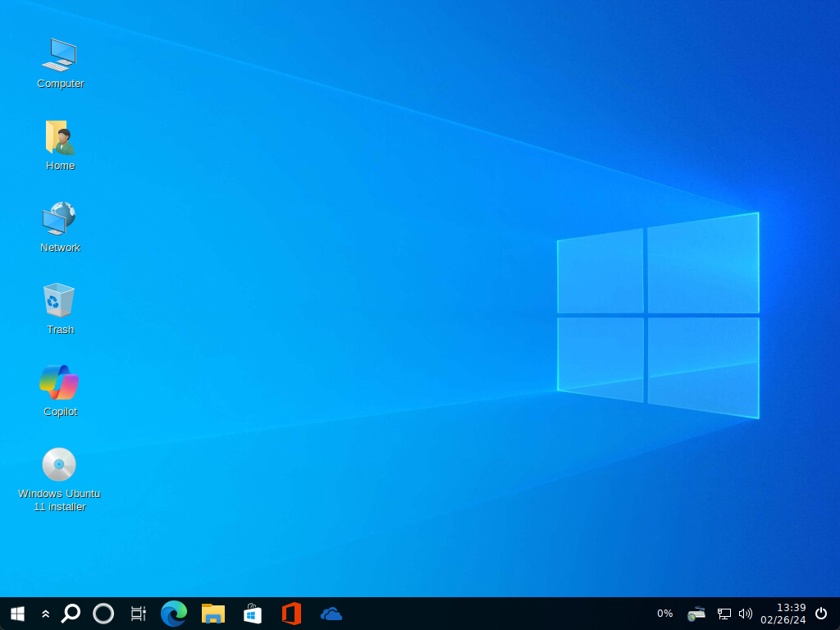This screenshot has height=630, width=840.
Task: Click the magnifying glass search icon
Action: point(71,614)
